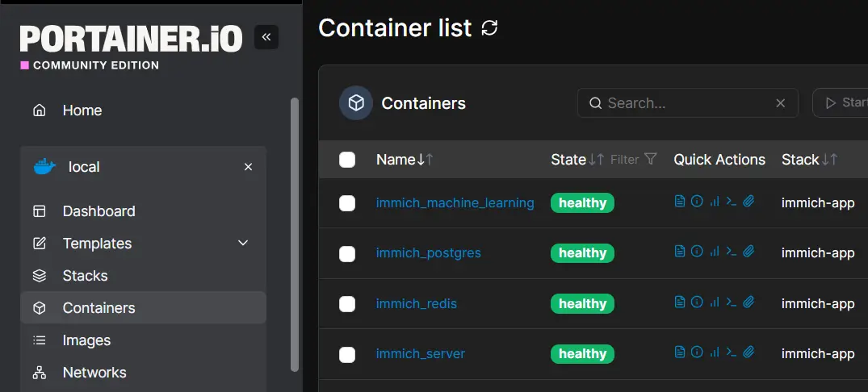The width and height of the screenshot is (868, 392).
Task: Check the immich_server row checkbox
Action: point(347,354)
